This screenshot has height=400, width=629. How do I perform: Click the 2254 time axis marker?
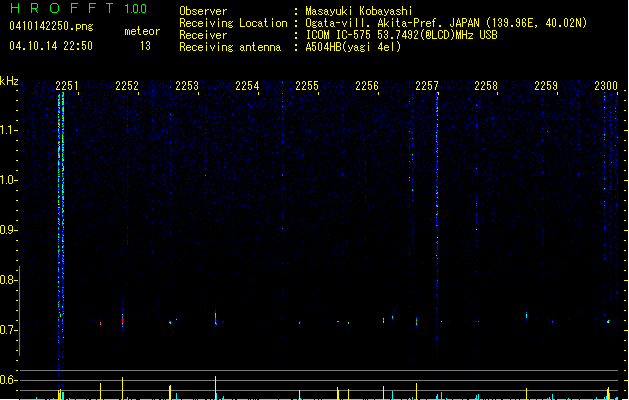tap(247, 86)
